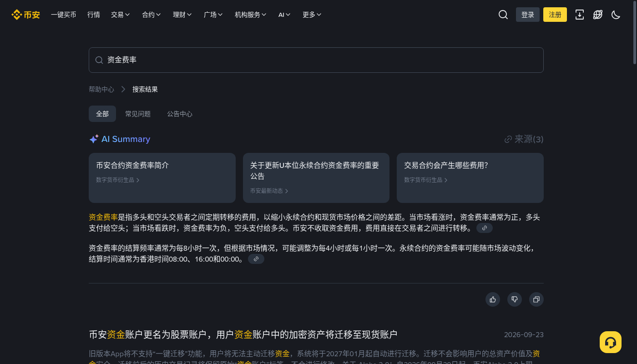Expand the 机构服务 dropdown menu
The image size is (637, 364).
(251, 15)
